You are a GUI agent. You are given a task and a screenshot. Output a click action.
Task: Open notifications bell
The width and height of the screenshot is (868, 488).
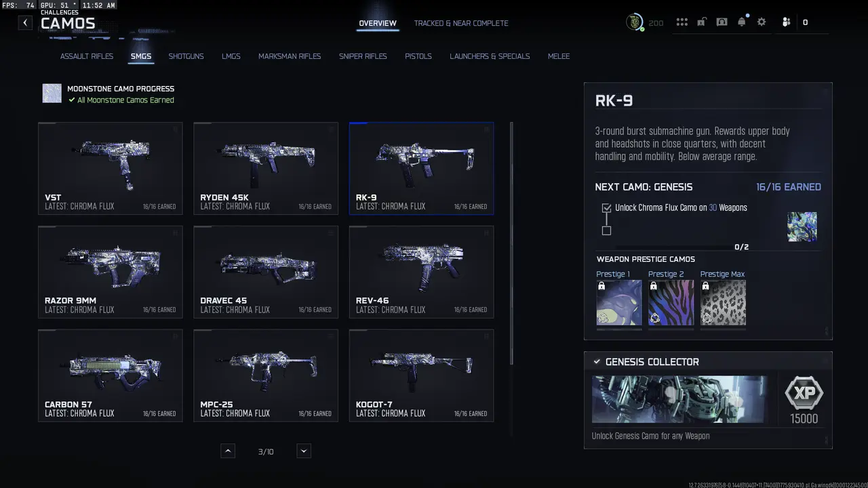pos(742,22)
